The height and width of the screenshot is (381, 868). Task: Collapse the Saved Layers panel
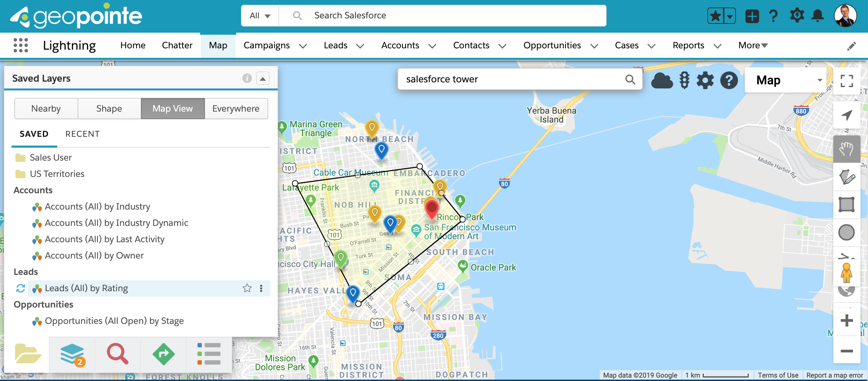263,79
